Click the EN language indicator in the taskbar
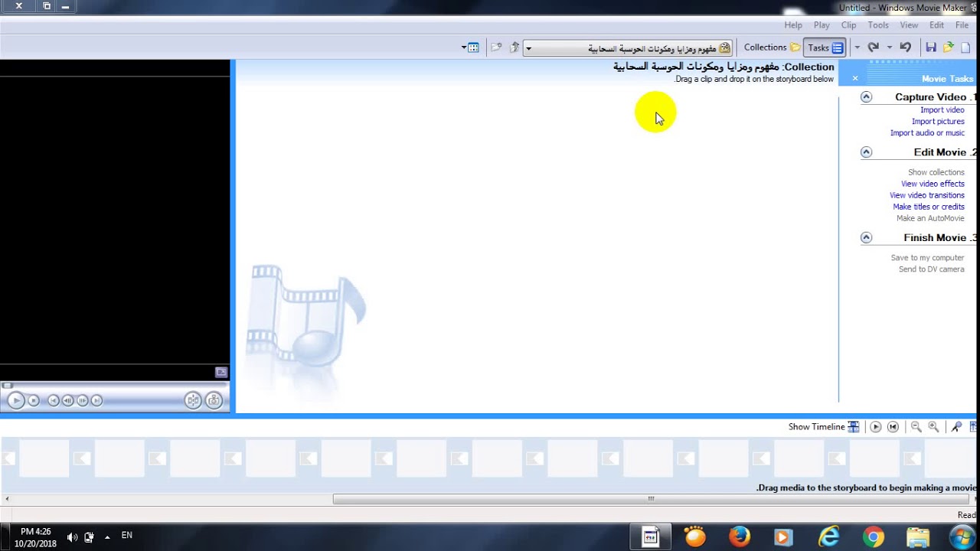The height and width of the screenshot is (551, 980). (x=127, y=536)
